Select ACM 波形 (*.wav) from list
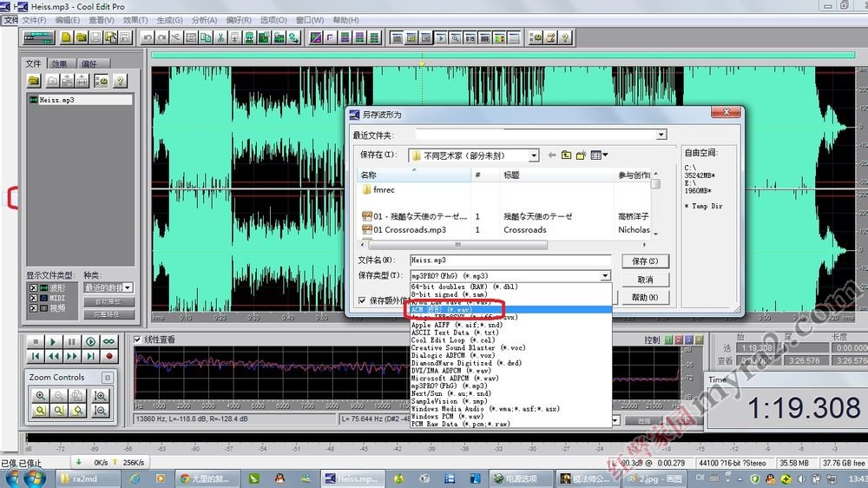 510,310
